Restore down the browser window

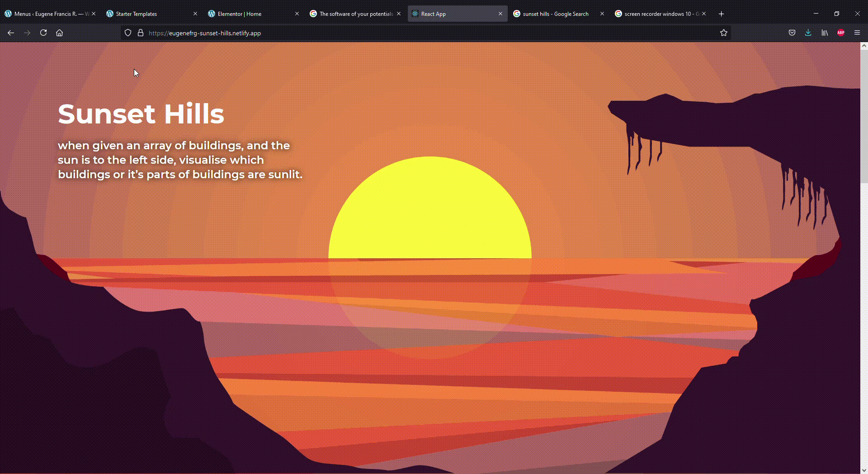pyautogui.click(x=837, y=14)
